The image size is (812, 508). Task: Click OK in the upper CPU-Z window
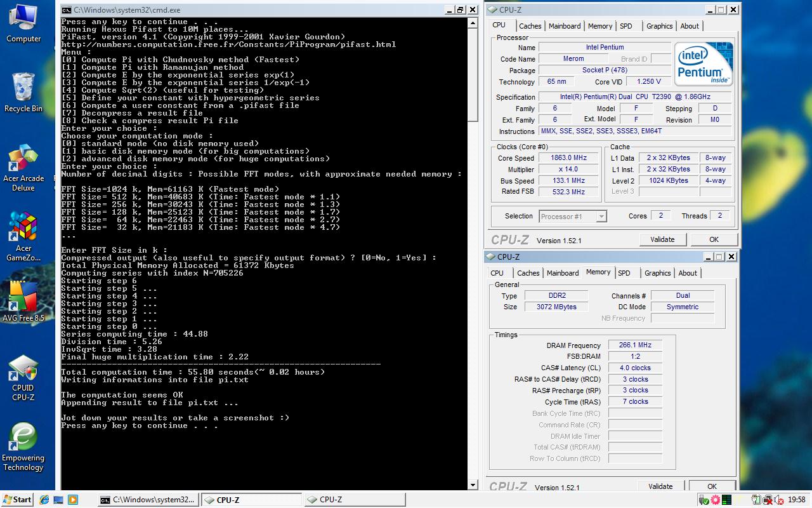click(x=714, y=239)
